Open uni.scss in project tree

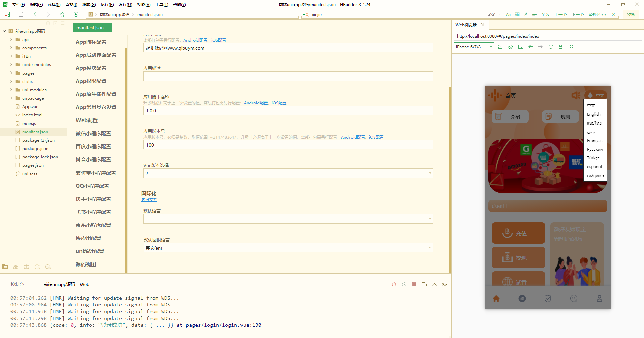click(x=30, y=174)
